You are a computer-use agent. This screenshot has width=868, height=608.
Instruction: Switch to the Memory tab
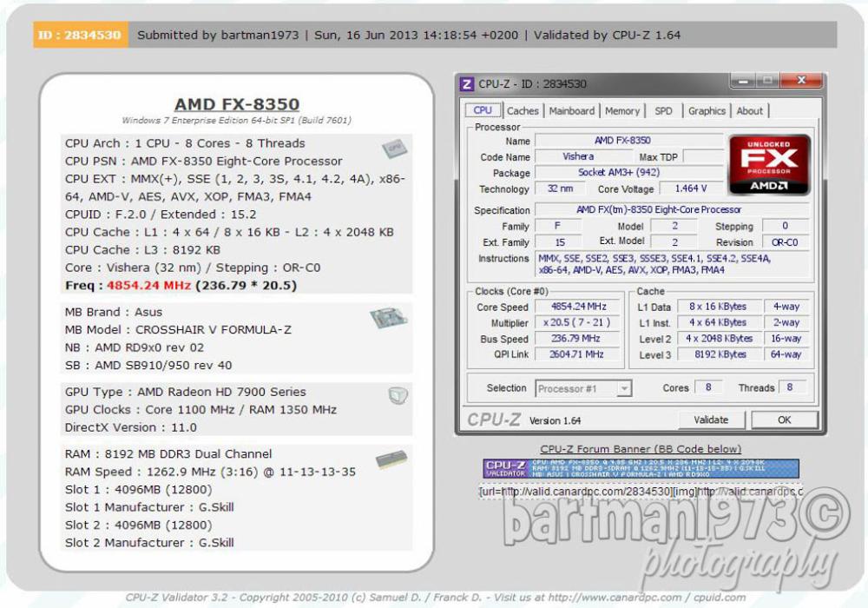622,111
